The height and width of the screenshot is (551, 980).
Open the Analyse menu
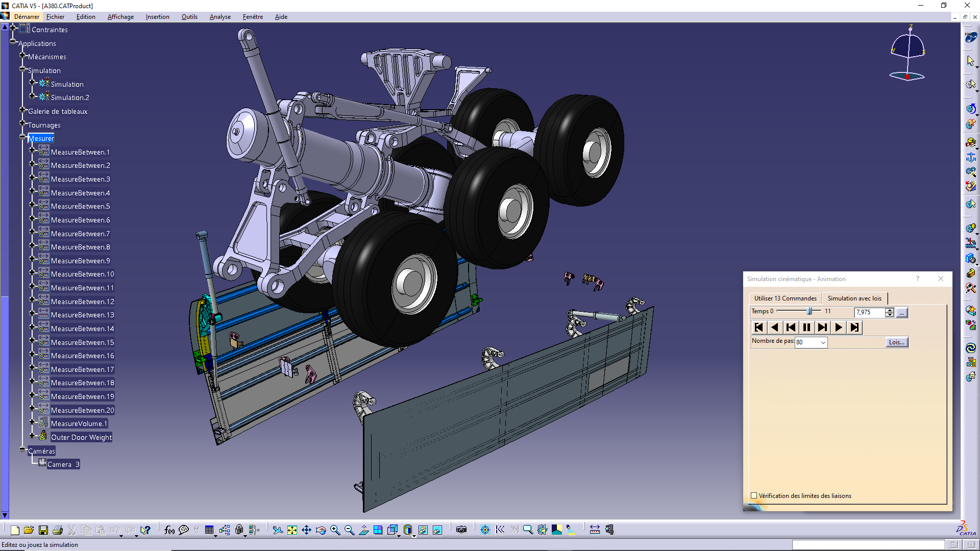coord(220,17)
